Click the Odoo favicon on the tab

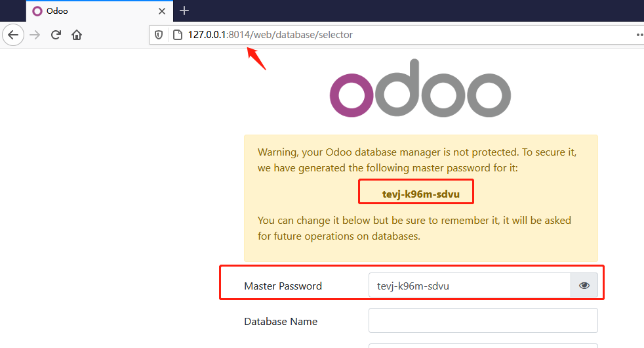pyautogui.click(x=37, y=11)
